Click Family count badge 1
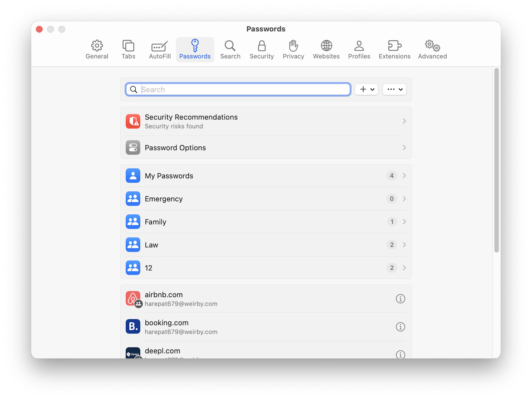532x400 pixels. tap(392, 222)
